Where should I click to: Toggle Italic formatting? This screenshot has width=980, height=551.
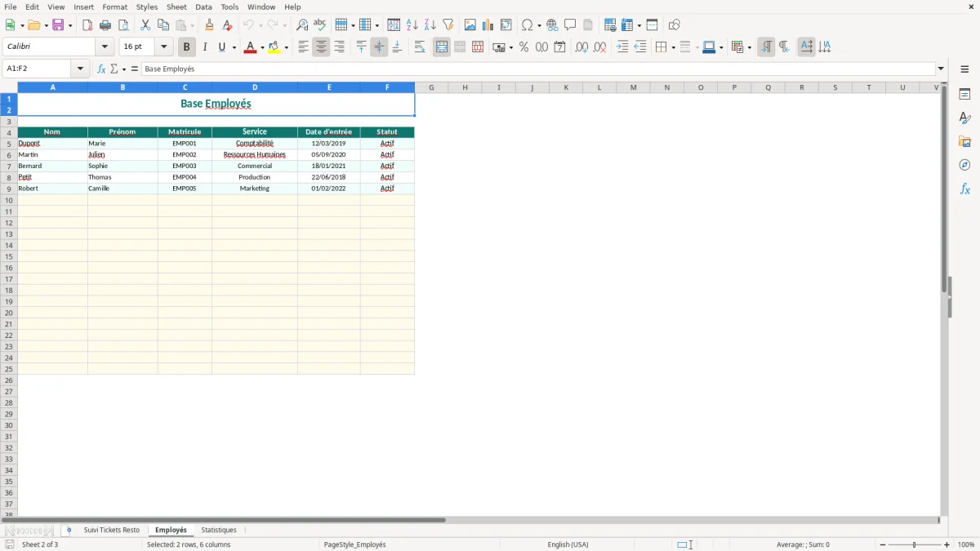(204, 47)
